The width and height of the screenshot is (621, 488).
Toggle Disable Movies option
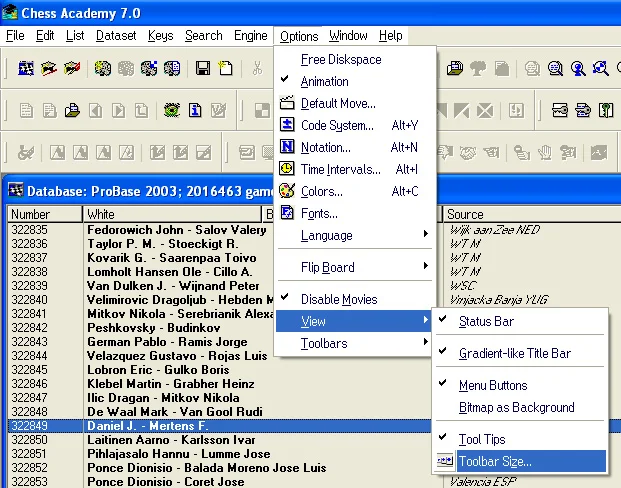tap(339, 299)
